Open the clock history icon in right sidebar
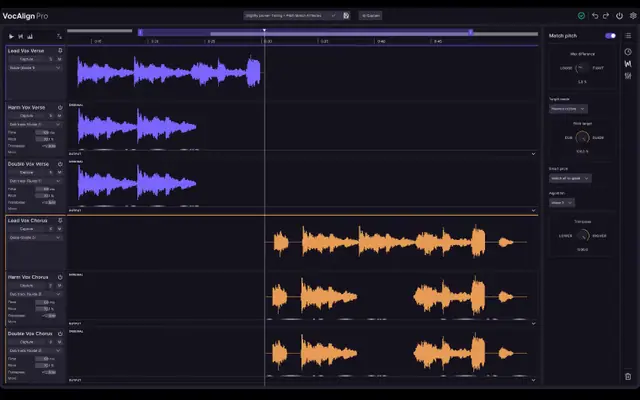Screen dimensions: 640x400 point(628,52)
